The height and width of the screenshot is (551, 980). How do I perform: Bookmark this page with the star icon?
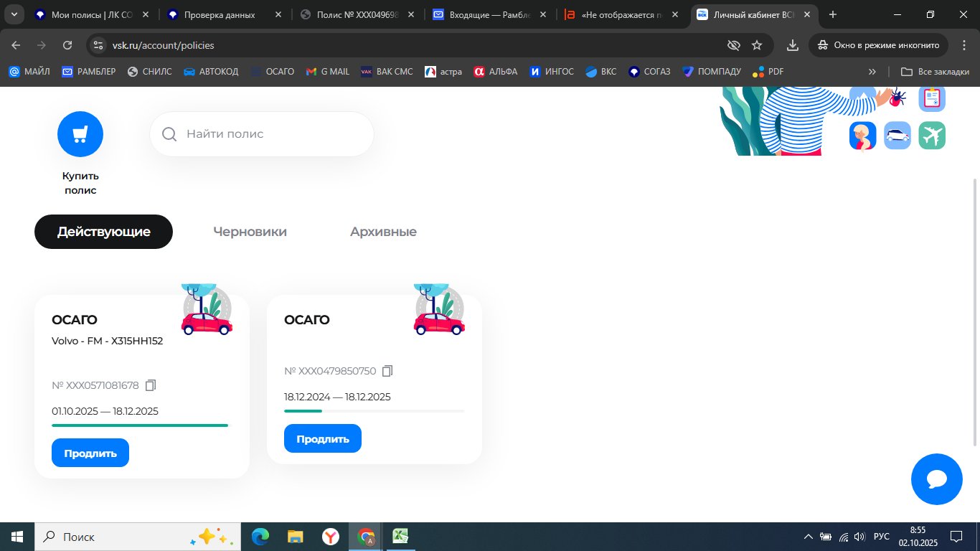coord(757,45)
